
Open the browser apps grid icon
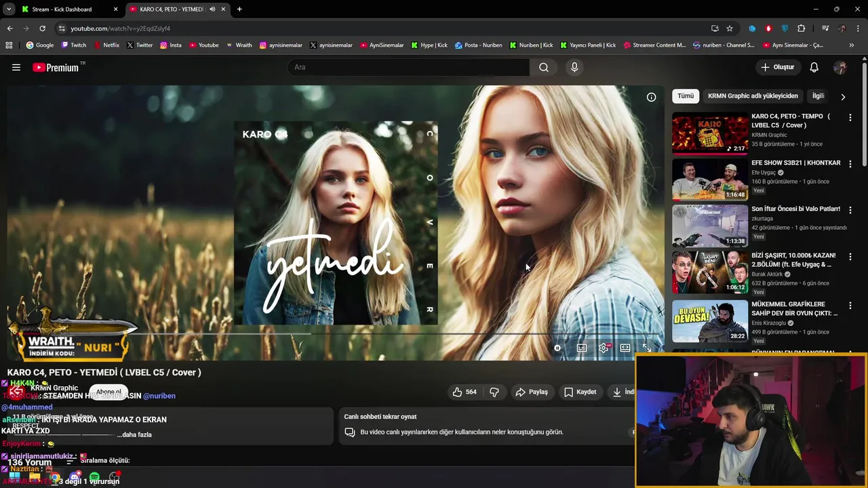9,45
